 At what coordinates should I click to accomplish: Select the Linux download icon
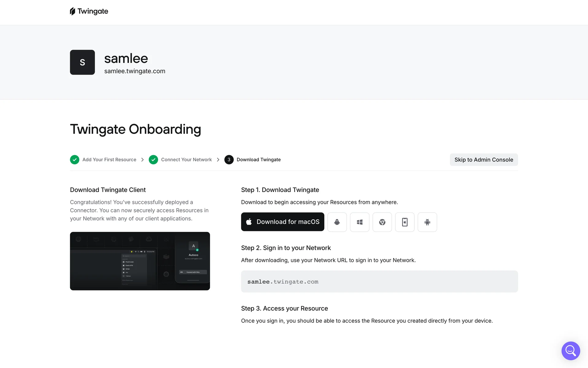pyautogui.click(x=337, y=222)
